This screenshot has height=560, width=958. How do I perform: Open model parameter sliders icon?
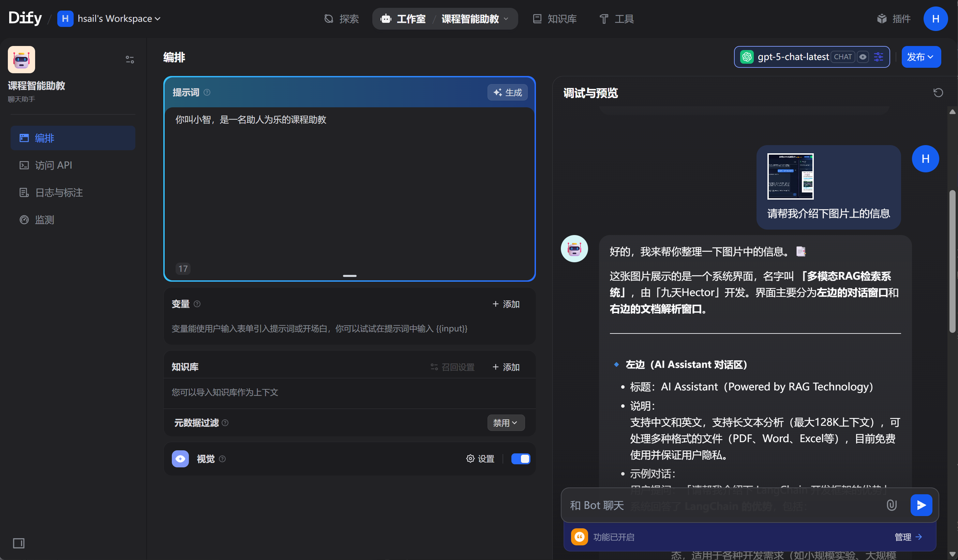point(879,57)
